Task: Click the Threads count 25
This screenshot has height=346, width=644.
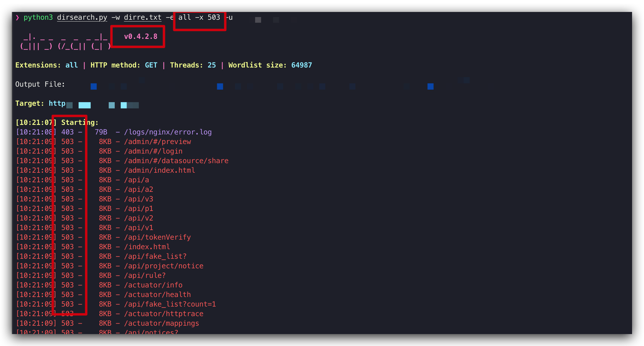Action: (211, 65)
